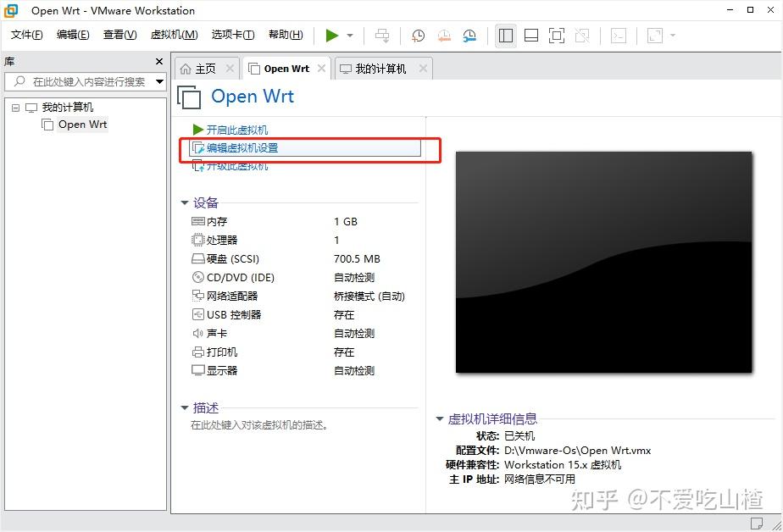This screenshot has width=783, height=532.
Task: Click the 内存 device row
Action: [303, 221]
